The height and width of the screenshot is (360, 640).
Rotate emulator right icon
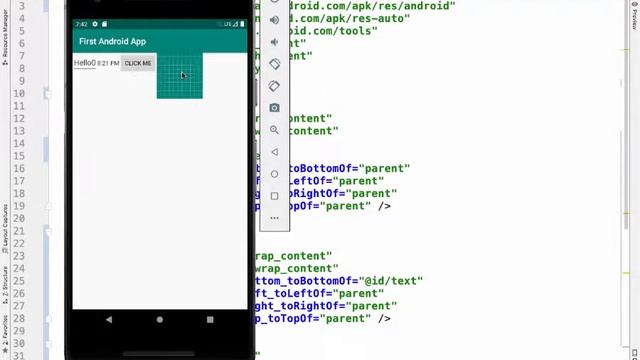[274, 86]
